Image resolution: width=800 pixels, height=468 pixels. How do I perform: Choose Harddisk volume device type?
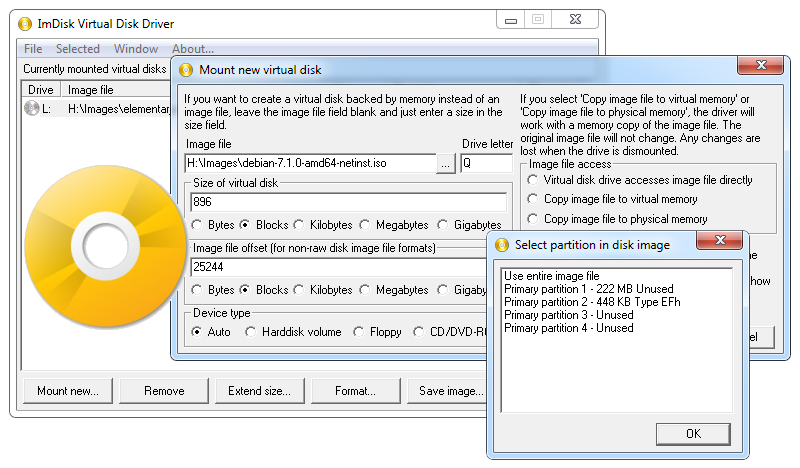[x=293, y=332]
